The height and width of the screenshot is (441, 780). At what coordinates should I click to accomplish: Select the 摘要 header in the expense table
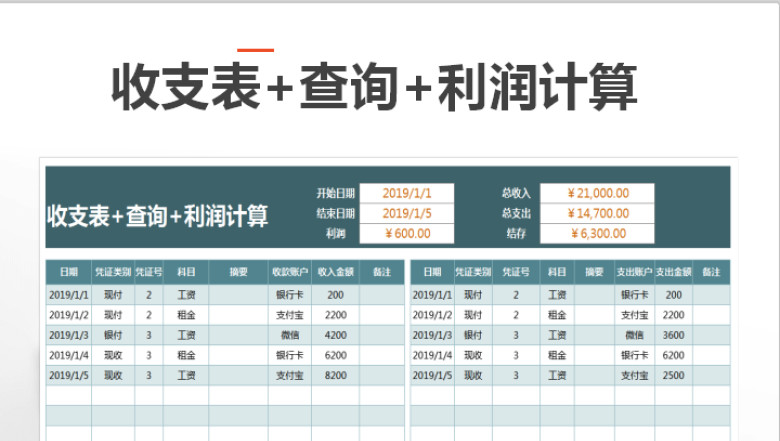tap(594, 272)
